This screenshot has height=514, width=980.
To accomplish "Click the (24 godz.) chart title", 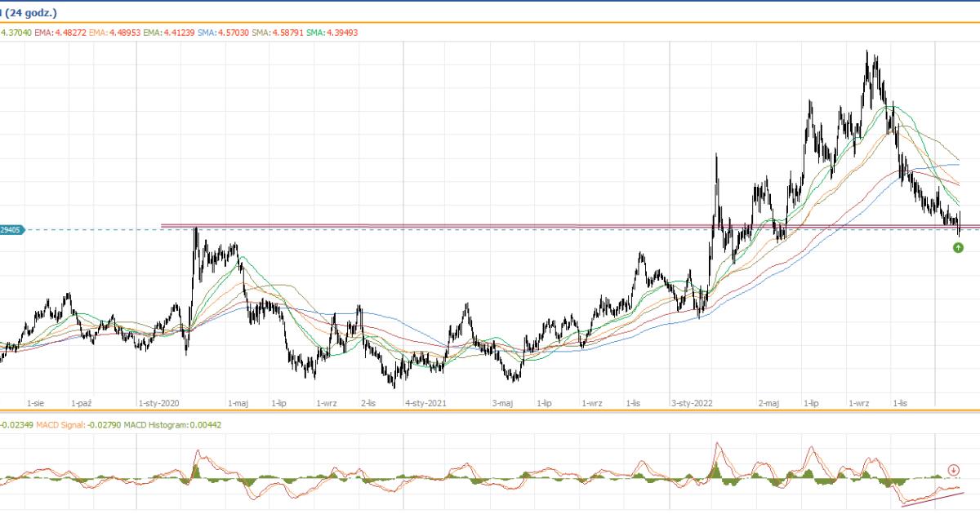I will [x=34, y=12].
